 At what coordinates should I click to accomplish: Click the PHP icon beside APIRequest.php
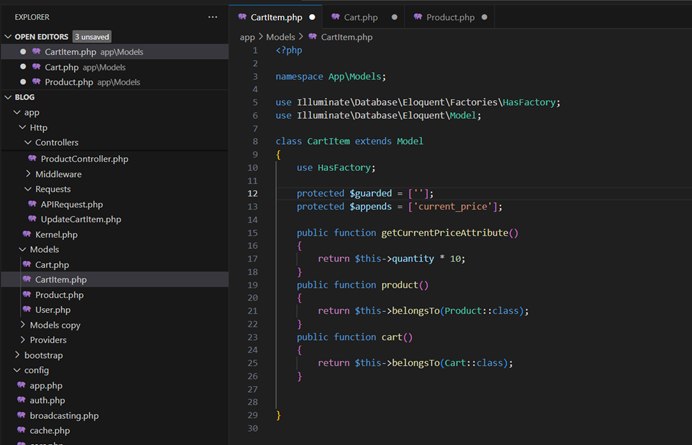click(32, 204)
